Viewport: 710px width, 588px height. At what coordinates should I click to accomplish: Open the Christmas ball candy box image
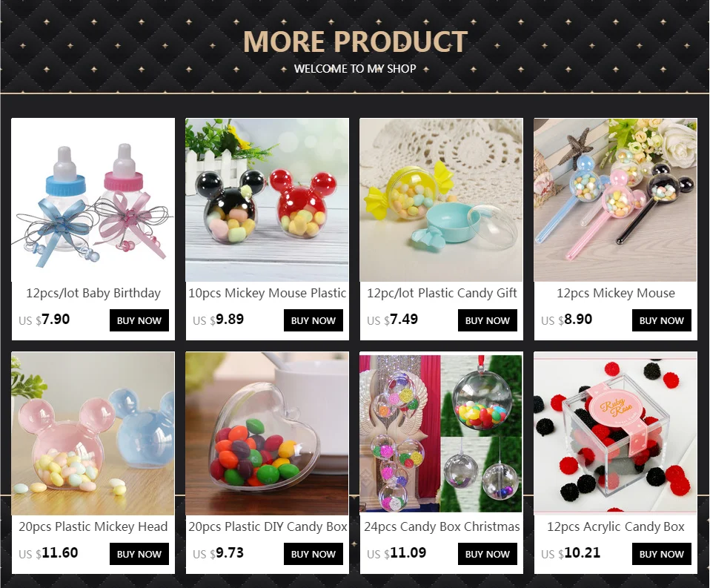pos(442,434)
